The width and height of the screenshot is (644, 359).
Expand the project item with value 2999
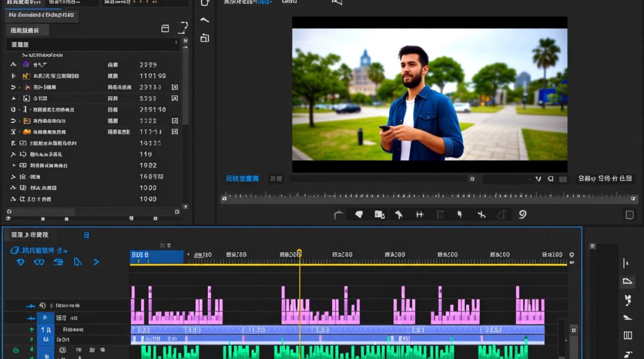pos(13,65)
